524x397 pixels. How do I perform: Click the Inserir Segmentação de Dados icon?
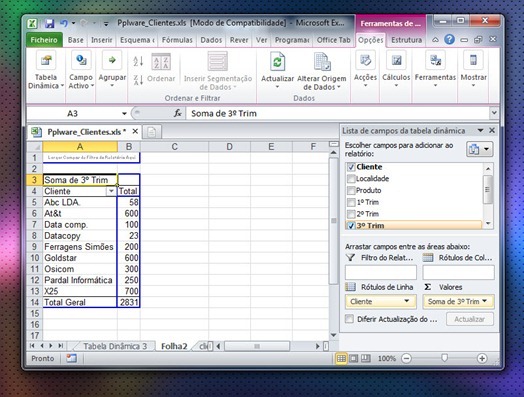218,61
